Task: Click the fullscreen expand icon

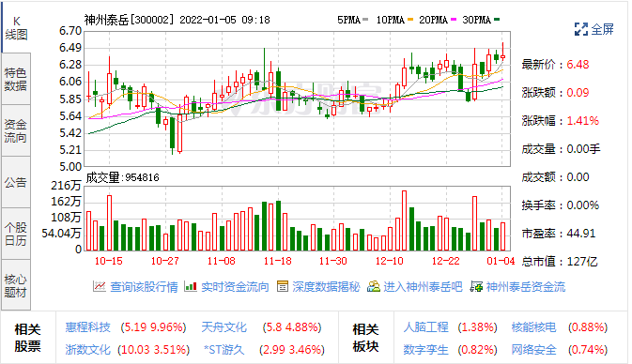Action: point(580,29)
